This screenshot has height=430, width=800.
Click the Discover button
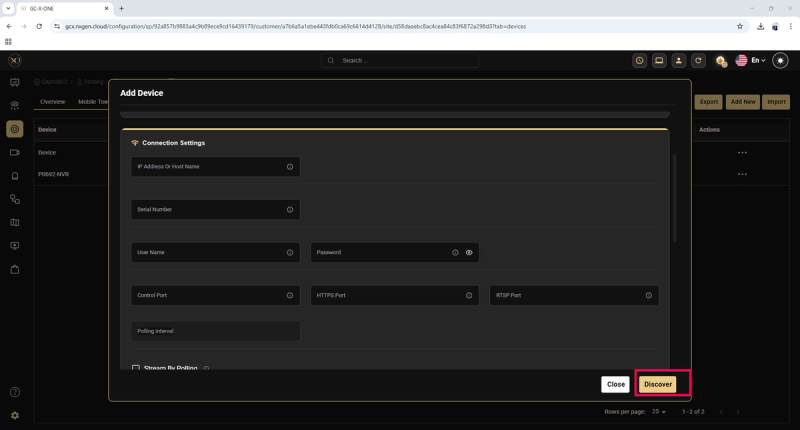pos(658,385)
